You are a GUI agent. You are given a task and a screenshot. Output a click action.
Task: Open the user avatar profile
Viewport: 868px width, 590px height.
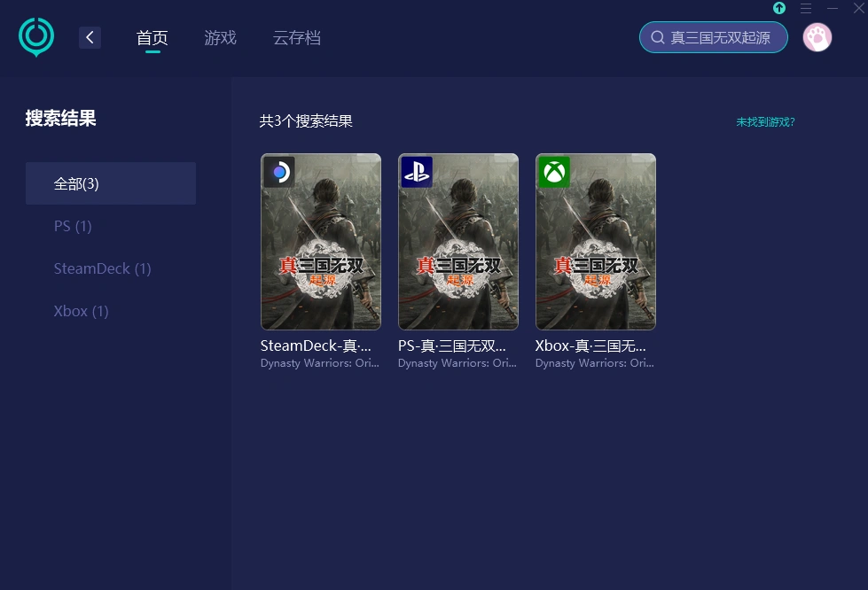(x=817, y=37)
